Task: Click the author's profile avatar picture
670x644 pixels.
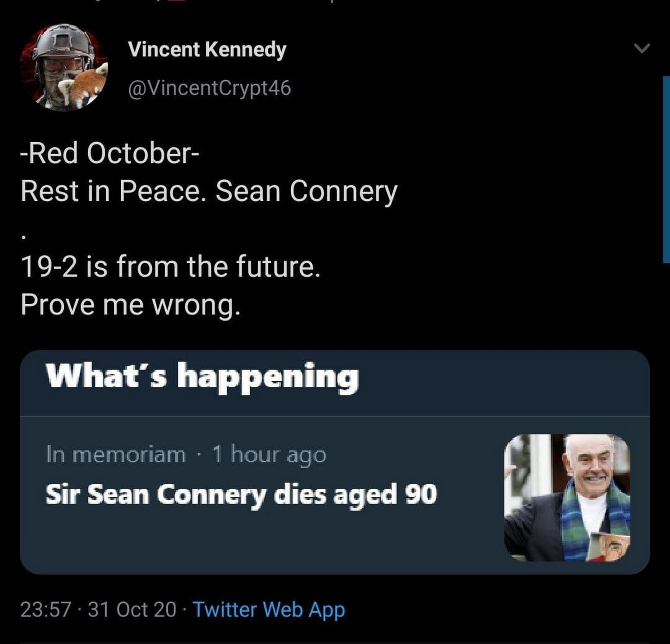Action: coord(64,68)
